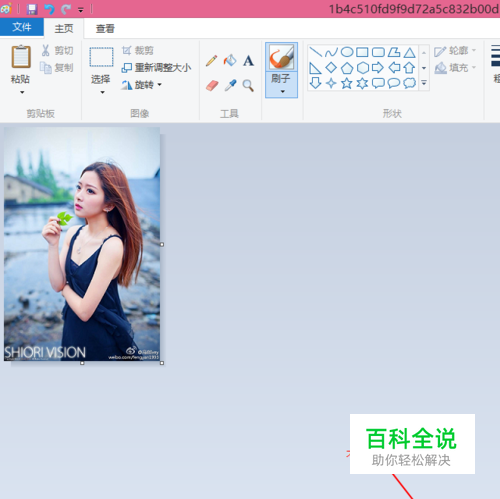Select the Rounded rectangle shape

[x=378, y=52]
